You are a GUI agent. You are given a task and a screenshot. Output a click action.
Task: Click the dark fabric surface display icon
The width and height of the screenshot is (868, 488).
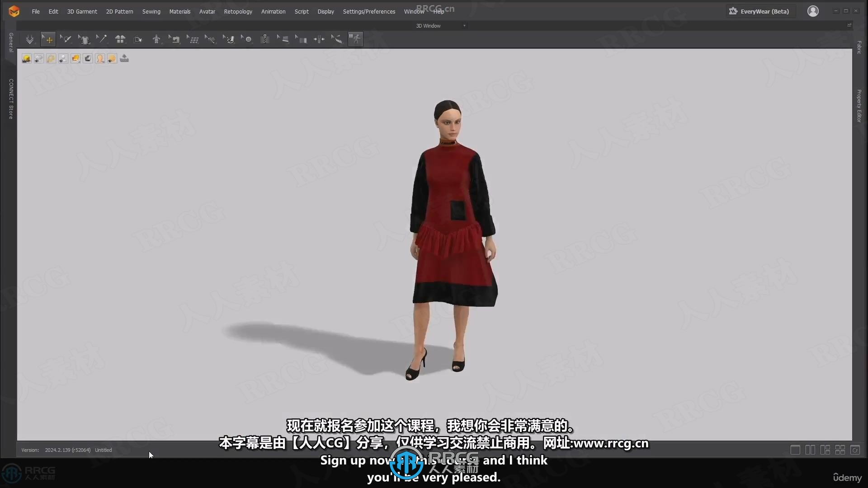88,58
